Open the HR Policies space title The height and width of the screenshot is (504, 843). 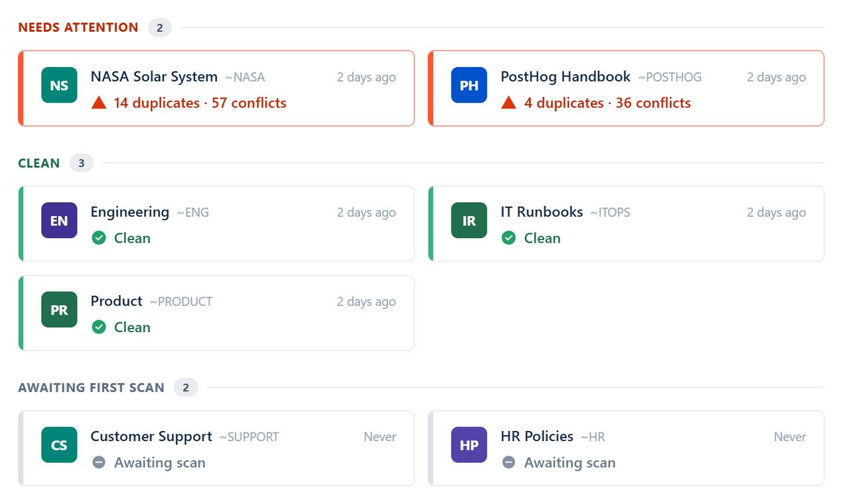[537, 436]
